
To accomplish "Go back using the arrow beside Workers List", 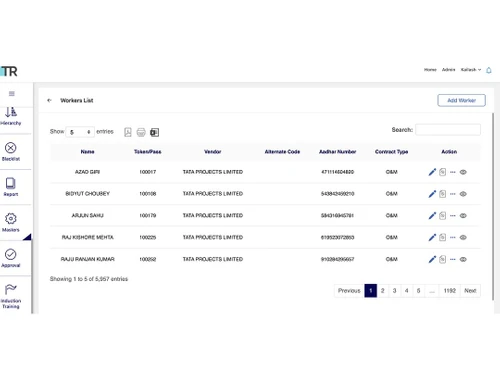I will click(x=49, y=100).
